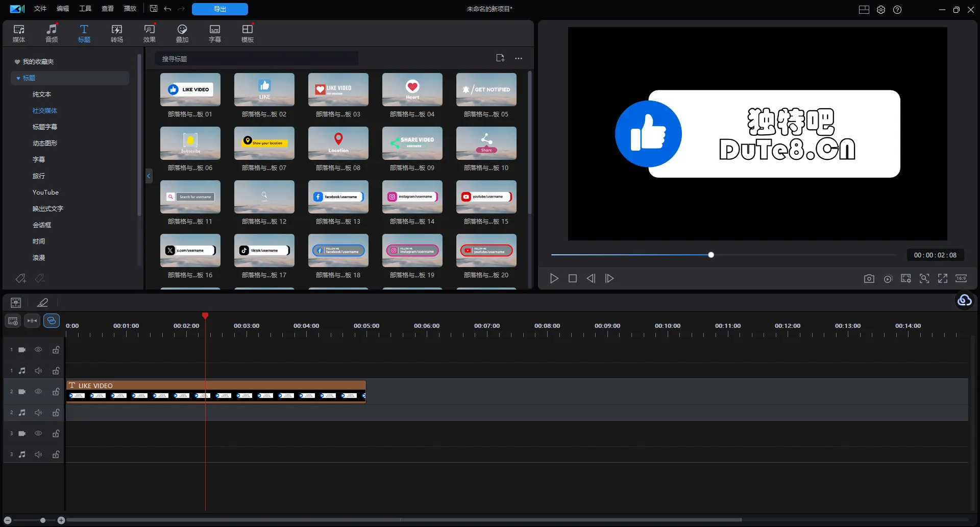Open the 查看 menu
The height and width of the screenshot is (527, 980).
click(108, 9)
